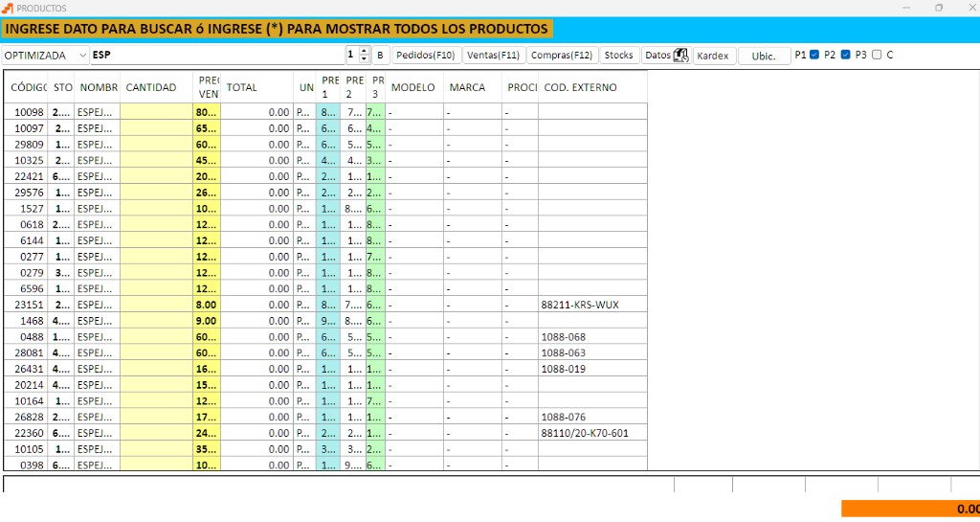
Task: Select product code 28081 cell
Action: 26,353
